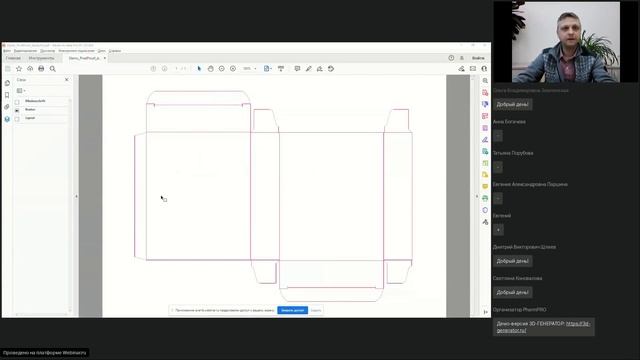Click the notifications bell icon

(462, 58)
